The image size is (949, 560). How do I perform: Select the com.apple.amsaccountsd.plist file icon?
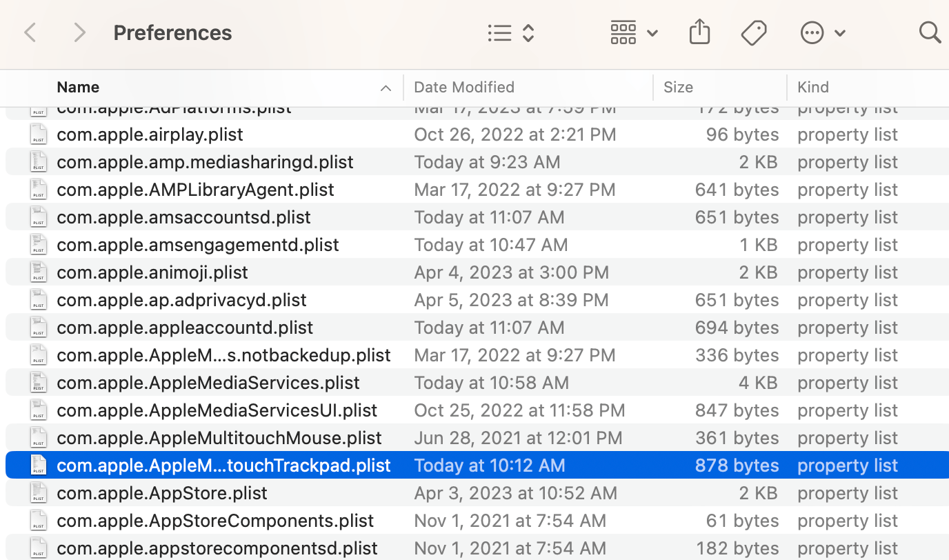tap(39, 217)
